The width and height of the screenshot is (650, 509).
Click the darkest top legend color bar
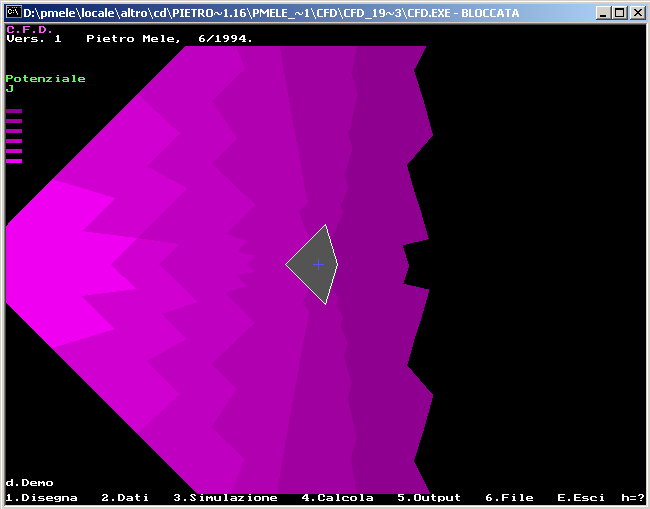[14, 111]
